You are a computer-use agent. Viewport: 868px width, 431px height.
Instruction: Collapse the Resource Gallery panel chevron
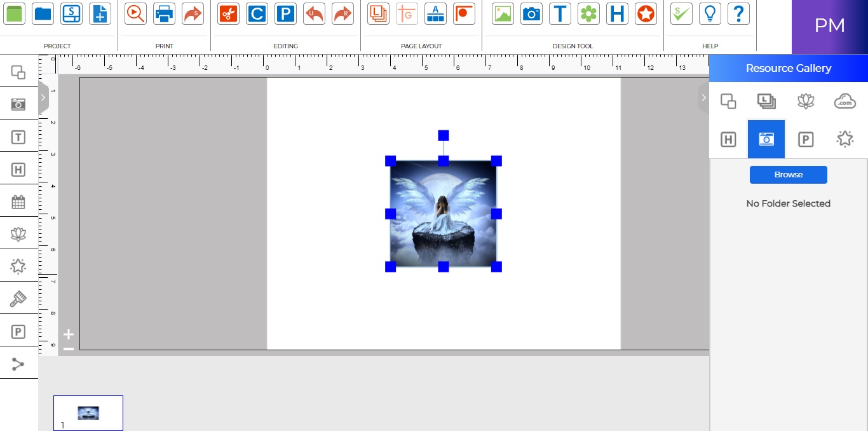(703, 98)
